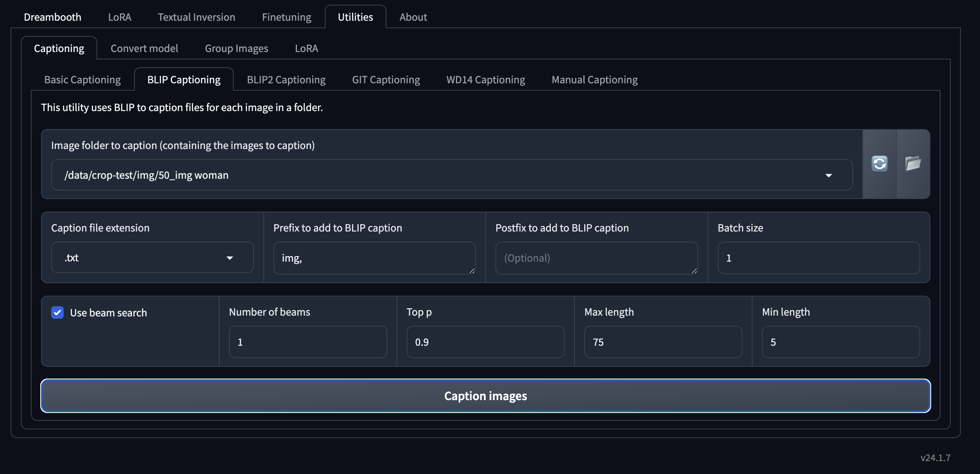Toggle the Use beam search checkbox
This screenshot has height=474, width=980.
57,312
